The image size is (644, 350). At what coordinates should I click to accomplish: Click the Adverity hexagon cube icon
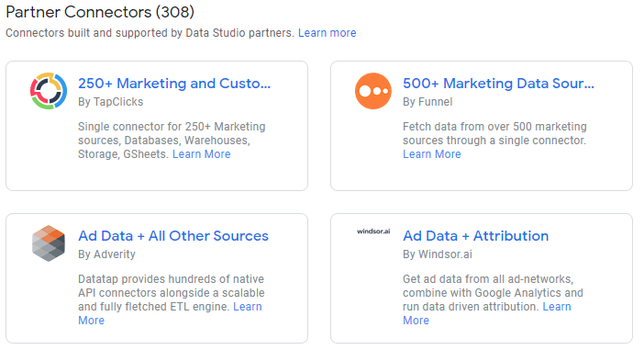tap(49, 243)
